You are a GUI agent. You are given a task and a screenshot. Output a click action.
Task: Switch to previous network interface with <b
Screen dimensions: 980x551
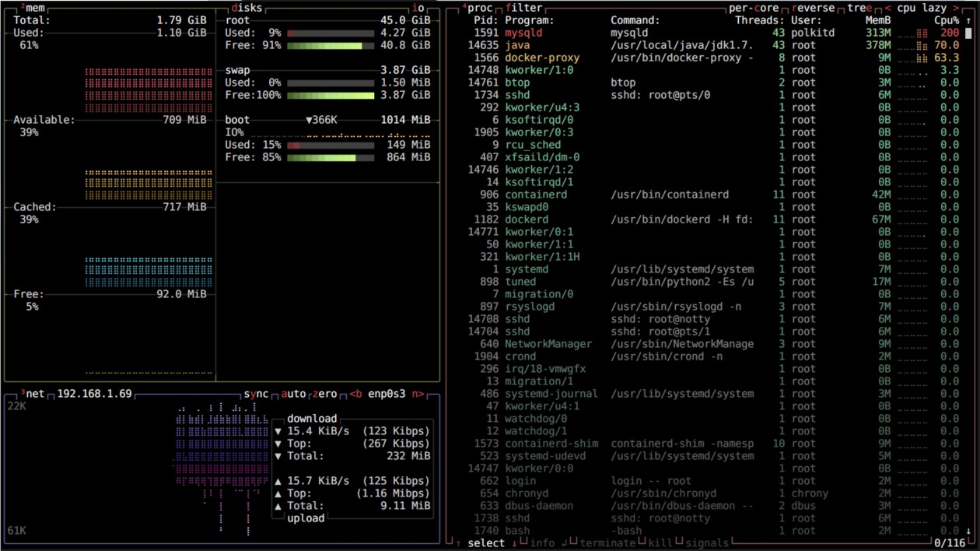click(x=356, y=394)
